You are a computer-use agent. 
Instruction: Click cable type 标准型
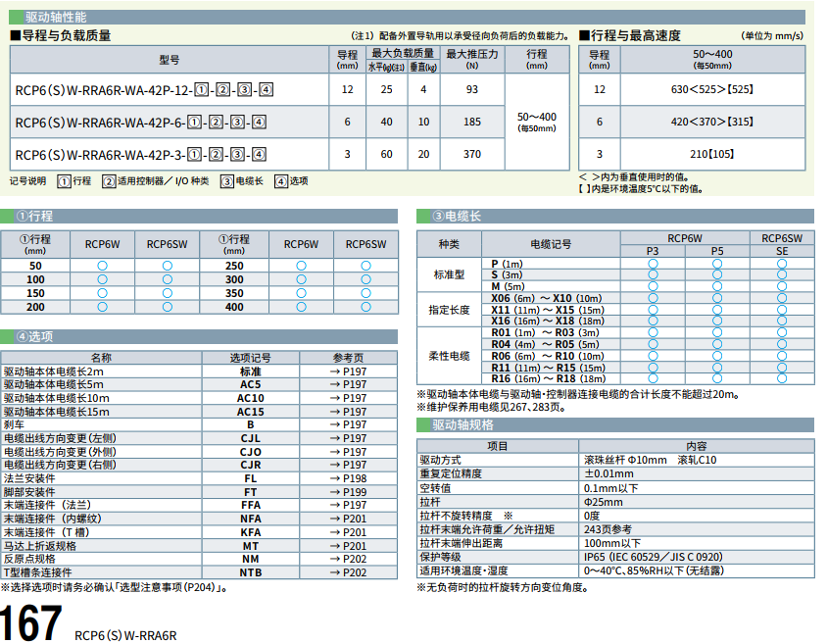[x=449, y=274]
